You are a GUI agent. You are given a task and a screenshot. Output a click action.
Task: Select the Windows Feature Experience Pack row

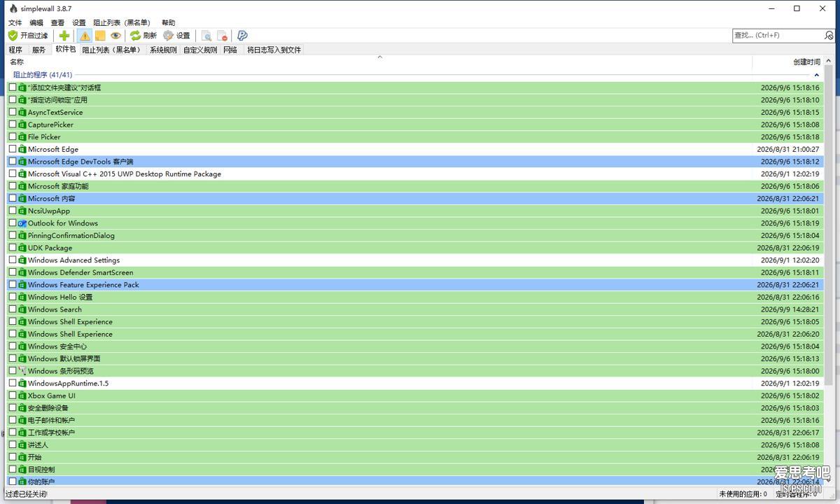pos(415,285)
